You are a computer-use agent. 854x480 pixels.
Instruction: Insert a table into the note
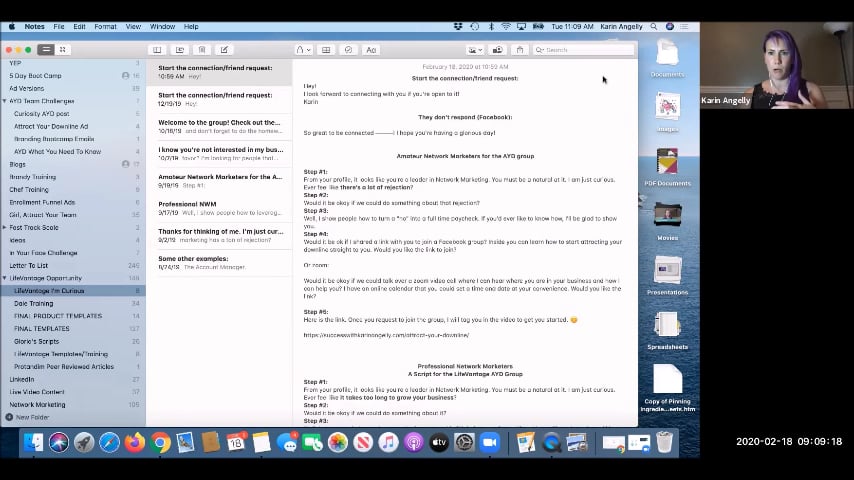tap(326, 50)
